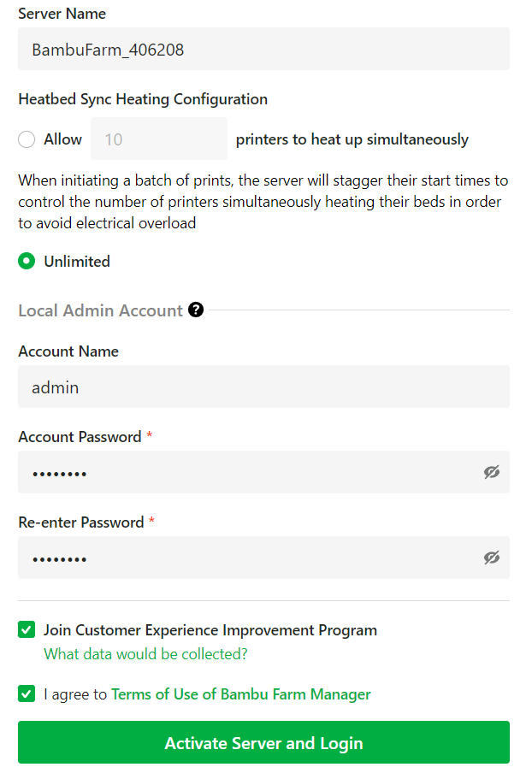This screenshot has height=779, width=532.
Task: Click inside the Account Password field
Action: tap(248, 472)
